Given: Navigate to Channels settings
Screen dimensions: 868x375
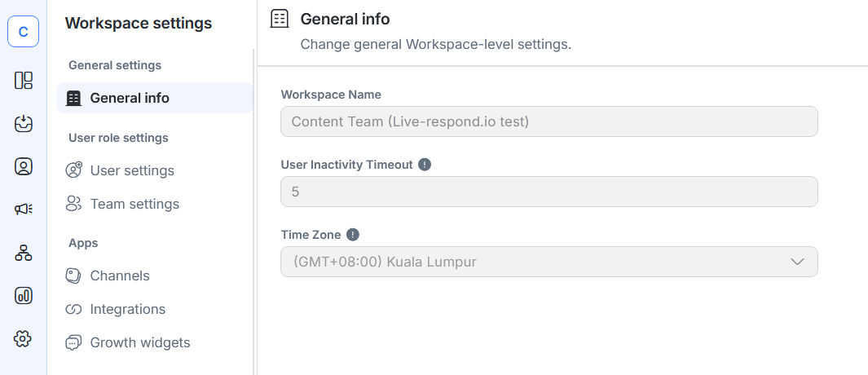Looking at the screenshot, I should point(120,276).
